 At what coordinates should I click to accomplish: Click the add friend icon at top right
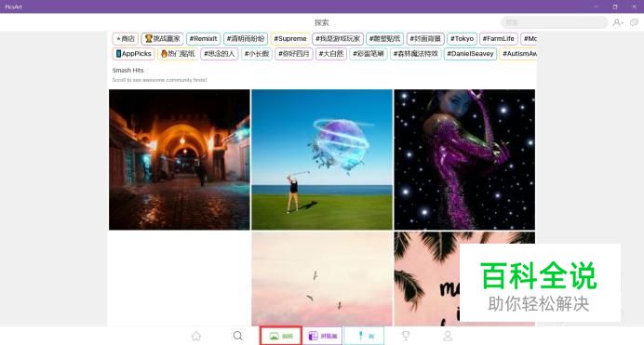point(618,22)
